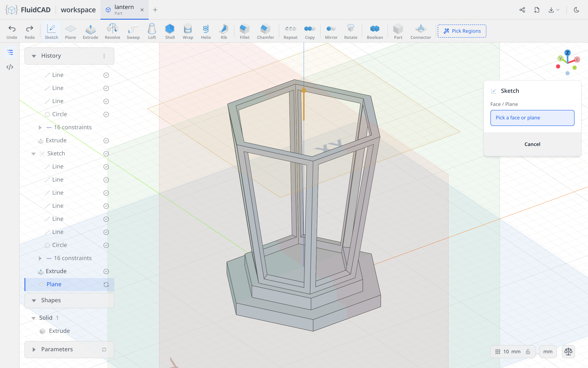Toggle check on lower Extrude history row
588x368 pixels.
pyautogui.click(x=106, y=271)
